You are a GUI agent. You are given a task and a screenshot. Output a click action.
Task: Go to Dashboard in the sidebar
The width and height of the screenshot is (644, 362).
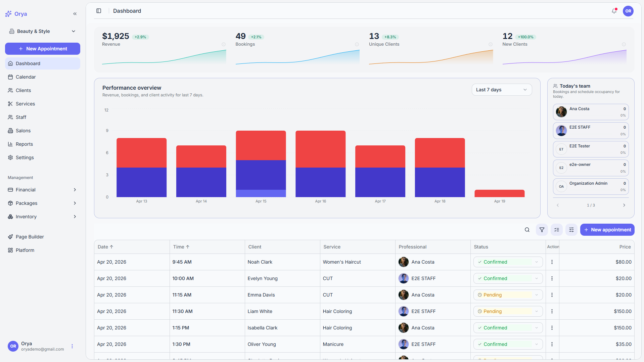(x=43, y=63)
